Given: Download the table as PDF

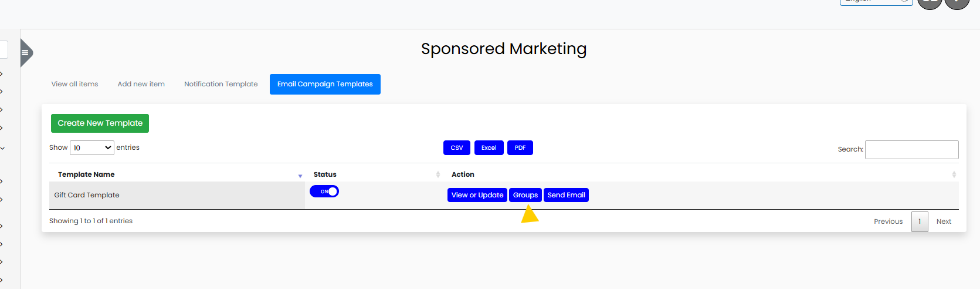Looking at the screenshot, I should [x=520, y=148].
